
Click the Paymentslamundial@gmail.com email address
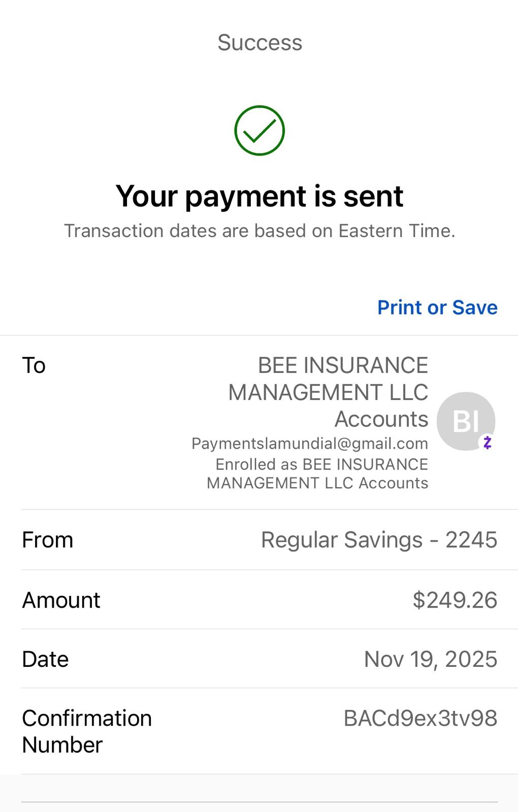309,444
